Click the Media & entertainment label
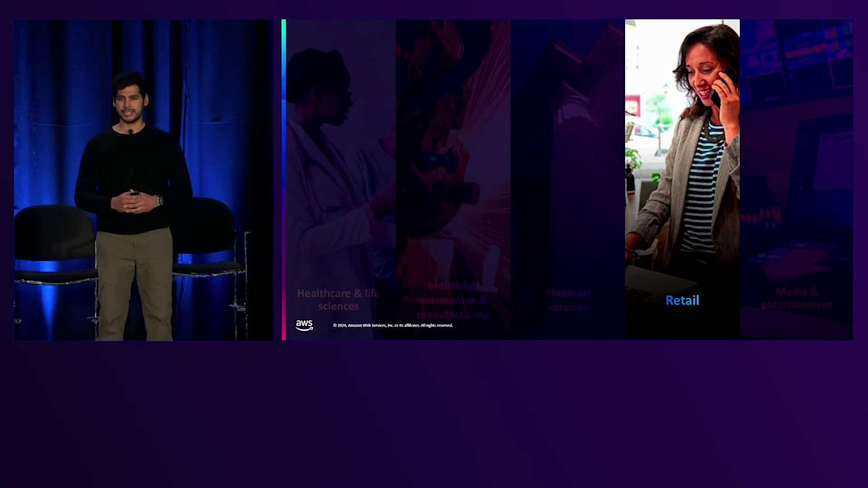The height and width of the screenshot is (488, 868). 796,298
